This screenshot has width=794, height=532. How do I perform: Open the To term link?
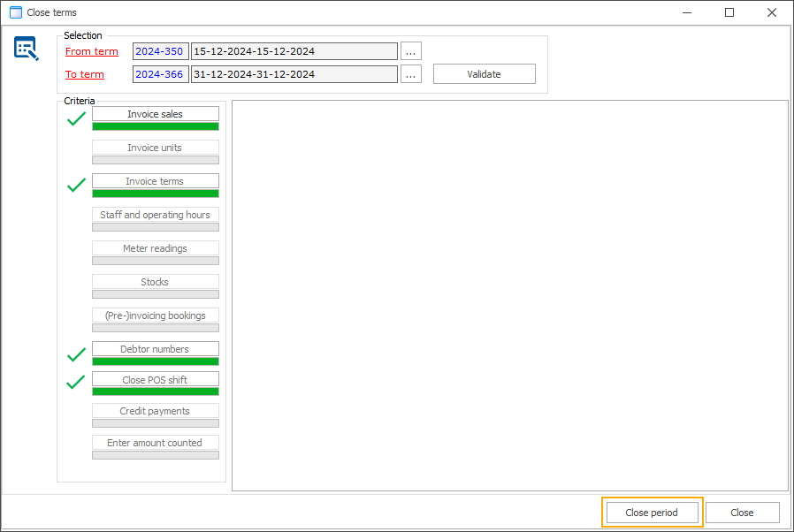pyautogui.click(x=84, y=74)
